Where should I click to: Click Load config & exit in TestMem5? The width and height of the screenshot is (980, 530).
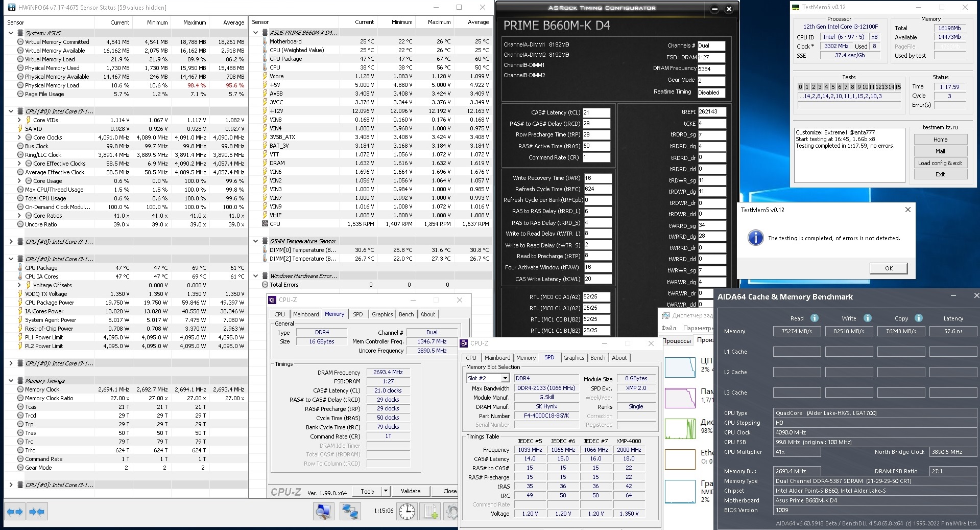click(x=940, y=163)
